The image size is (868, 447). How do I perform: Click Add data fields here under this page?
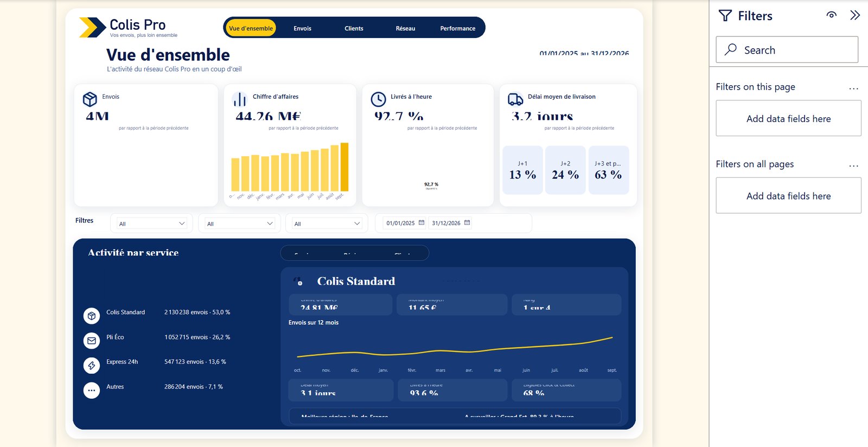[x=788, y=118]
